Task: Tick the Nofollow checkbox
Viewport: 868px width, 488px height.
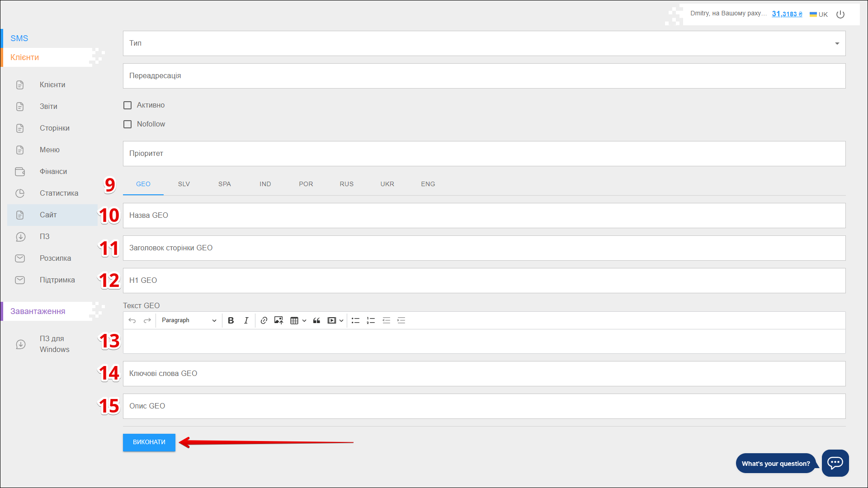Action: click(x=127, y=124)
